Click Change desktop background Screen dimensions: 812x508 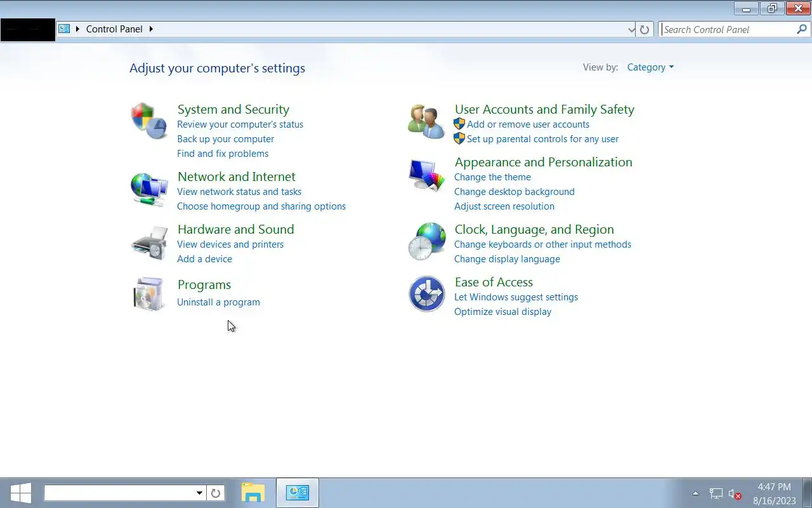514,192
